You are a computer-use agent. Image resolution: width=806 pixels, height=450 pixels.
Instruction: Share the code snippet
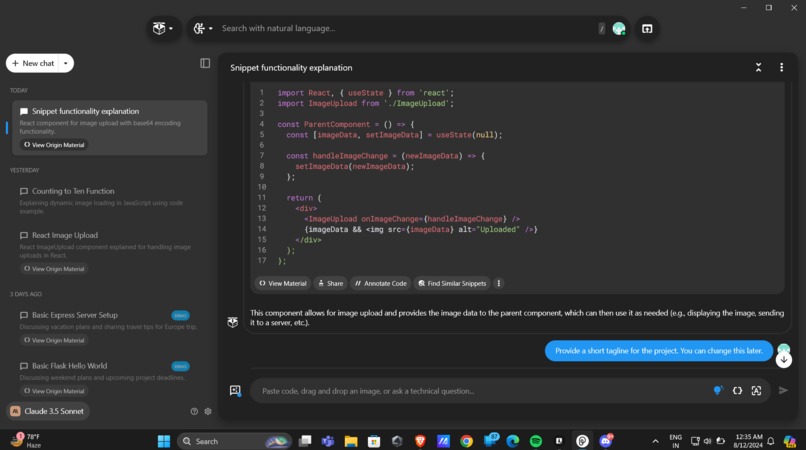pos(331,283)
